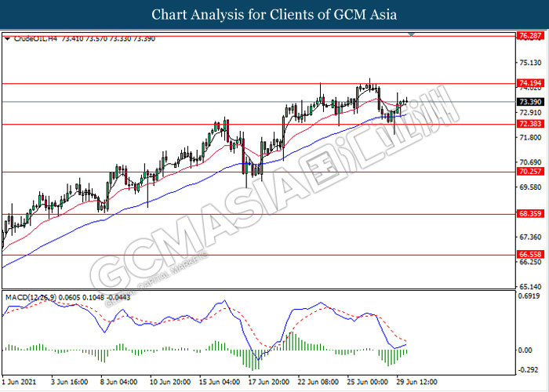The height and width of the screenshot is (392, 549).
Task: Select the 68.359 red price label
Action: coord(530,213)
